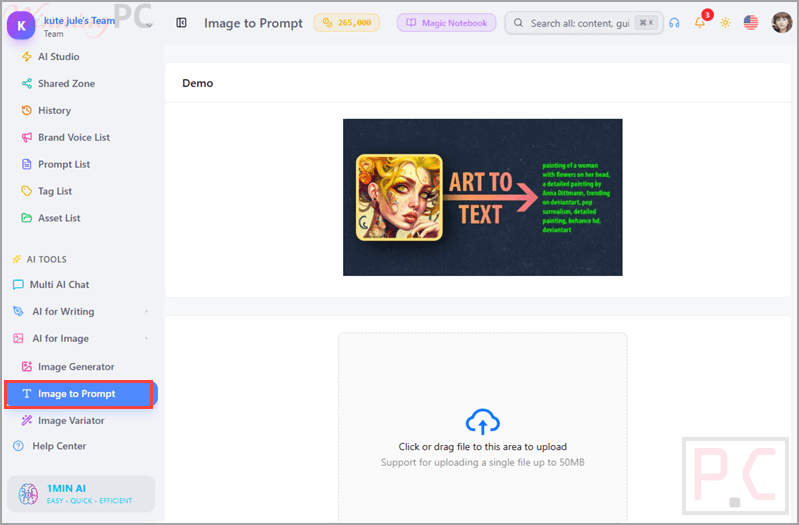Select Image Variator in the sidebar
The image size is (799, 525).
(x=71, y=421)
